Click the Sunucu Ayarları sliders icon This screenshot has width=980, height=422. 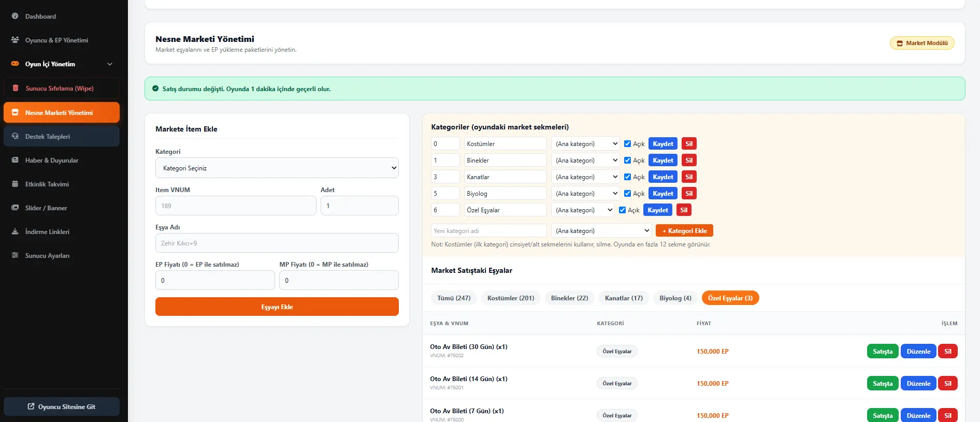tap(15, 255)
